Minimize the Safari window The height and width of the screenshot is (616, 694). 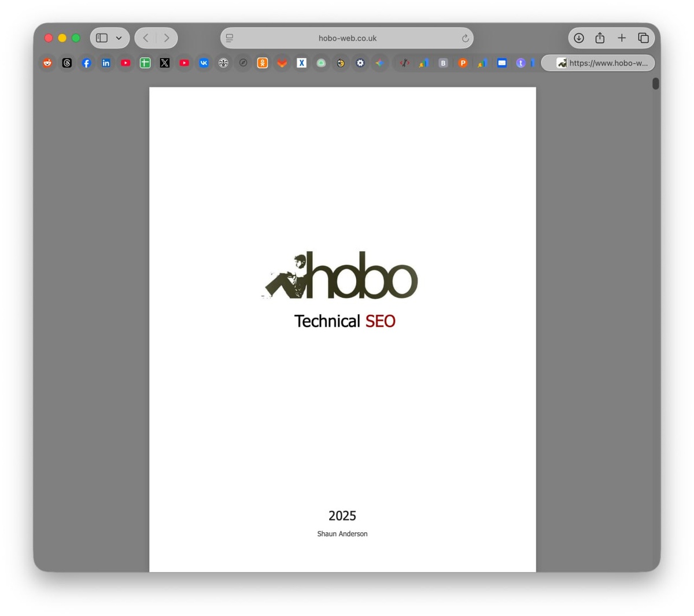(x=62, y=38)
